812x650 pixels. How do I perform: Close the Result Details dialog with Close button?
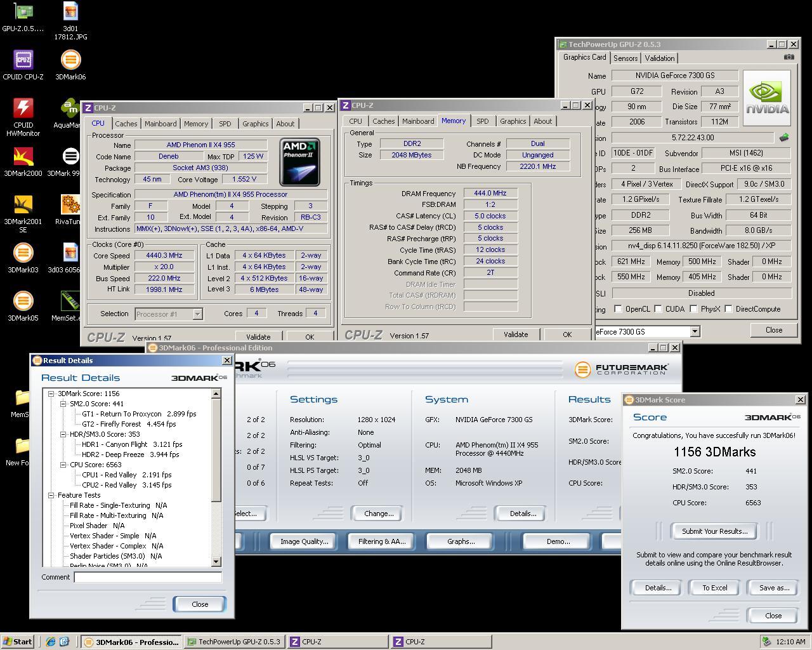coord(200,604)
